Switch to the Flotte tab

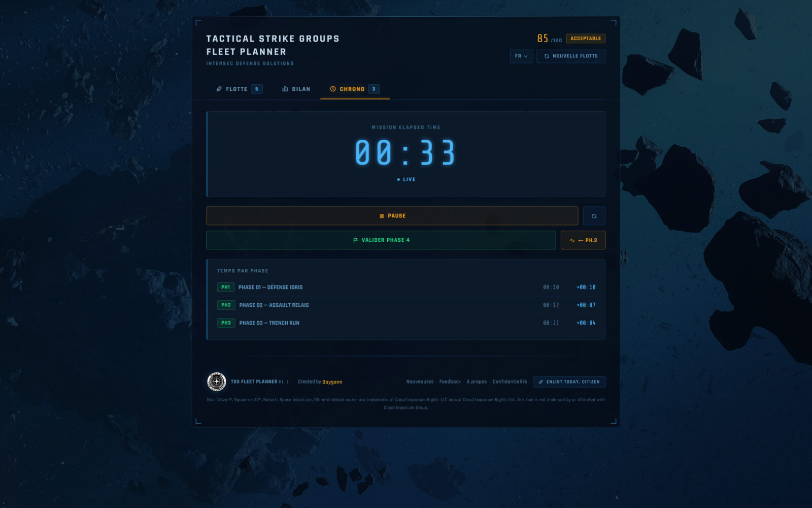click(239, 89)
